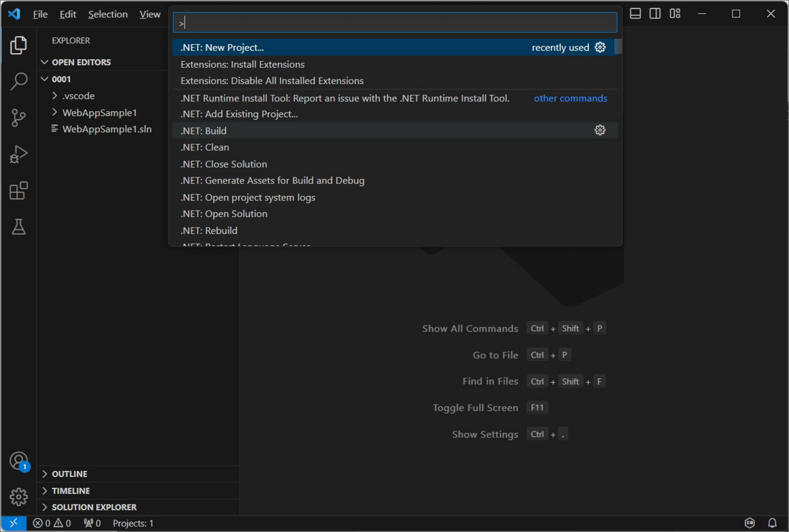This screenshot has height=532, width=789.
Task: Open the File menu
Action: tap(40, 14)
